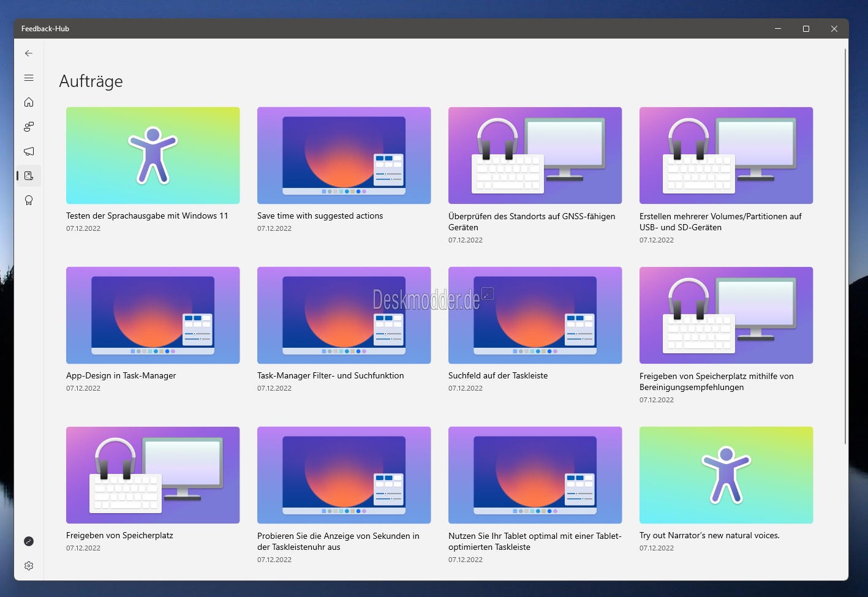The width and height of the screenshot is (868, 597).
Task: Open 'Save time with suggested actions' thumbnail
Action: 344,156
